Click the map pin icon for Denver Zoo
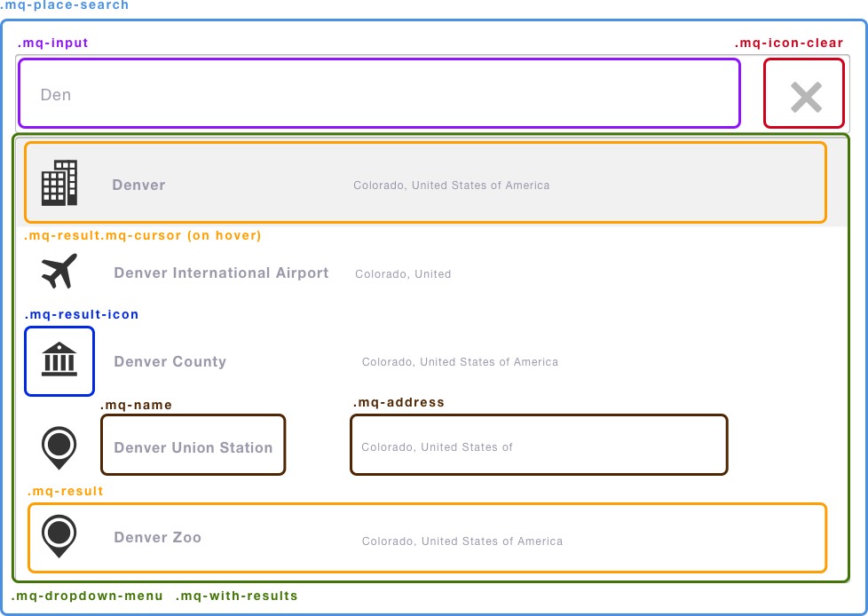The width and height of the screenshot is (868, 616). 59,536
